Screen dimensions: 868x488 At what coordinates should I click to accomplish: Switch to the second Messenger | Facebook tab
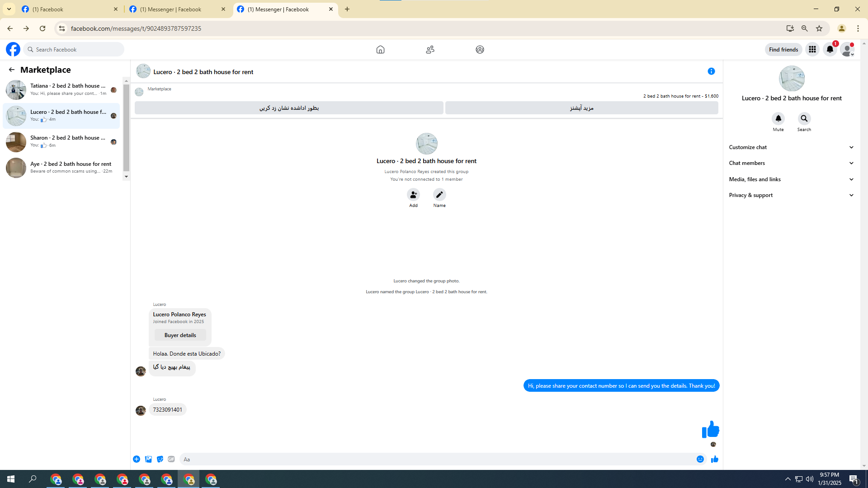178,9
